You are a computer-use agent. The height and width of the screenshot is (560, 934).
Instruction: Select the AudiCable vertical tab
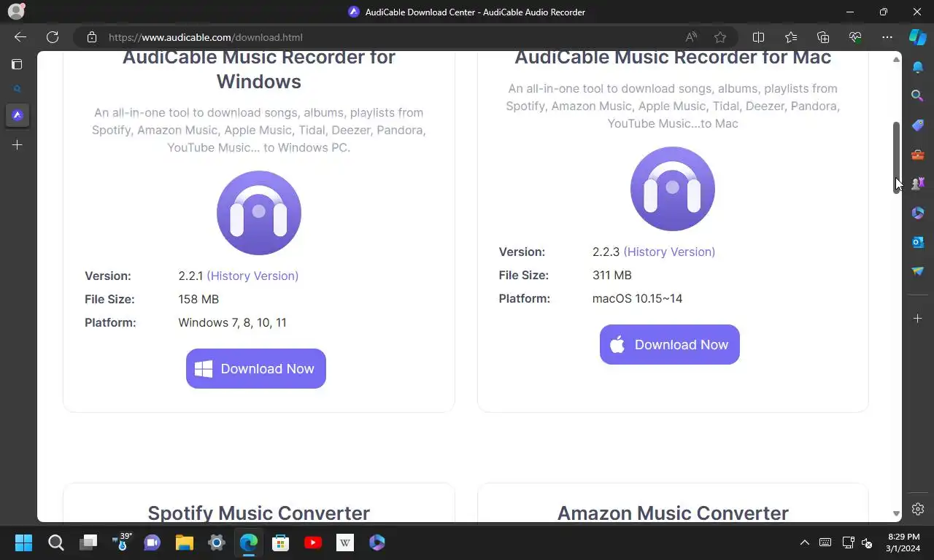[x=18, y=115]
